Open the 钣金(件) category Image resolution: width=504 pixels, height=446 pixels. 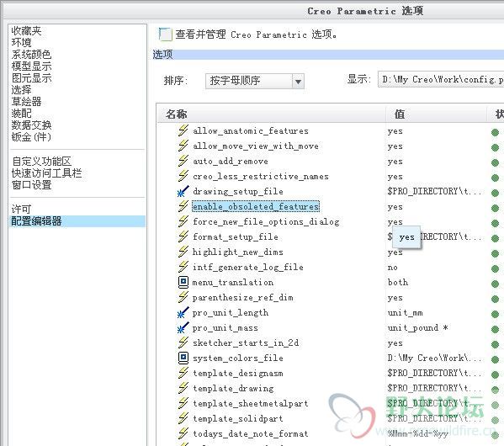tap(31, 137)
